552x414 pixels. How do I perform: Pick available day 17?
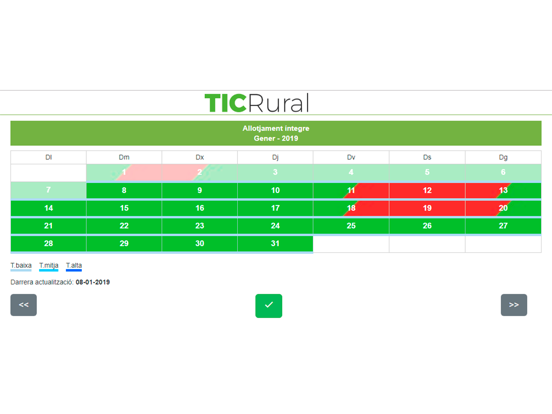[275, 208]
